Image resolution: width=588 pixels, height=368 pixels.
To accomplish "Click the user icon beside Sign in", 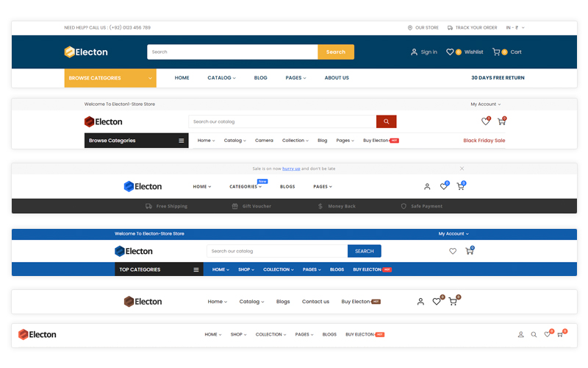I will [x=414, y=52].
